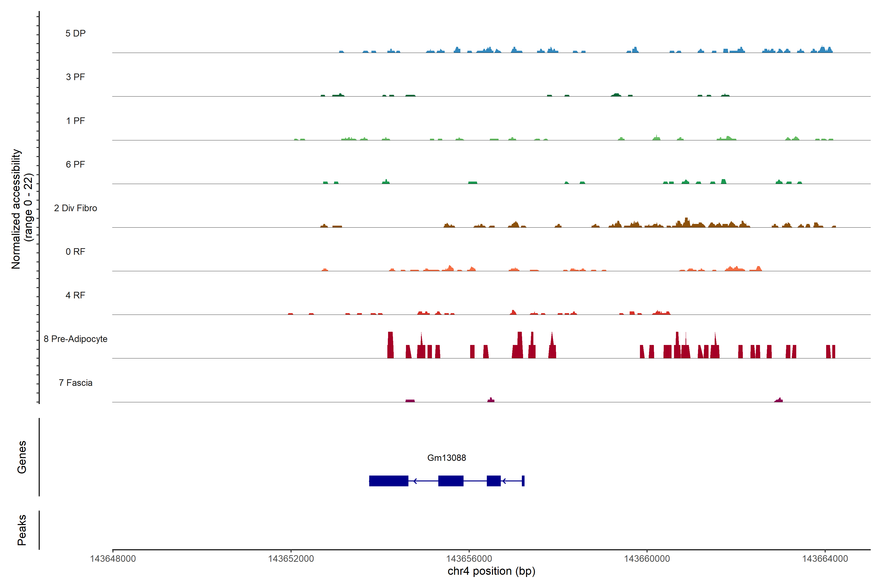Click the 3 PF track label
This screenshot has width=882, height=588.
pos(75,77)
